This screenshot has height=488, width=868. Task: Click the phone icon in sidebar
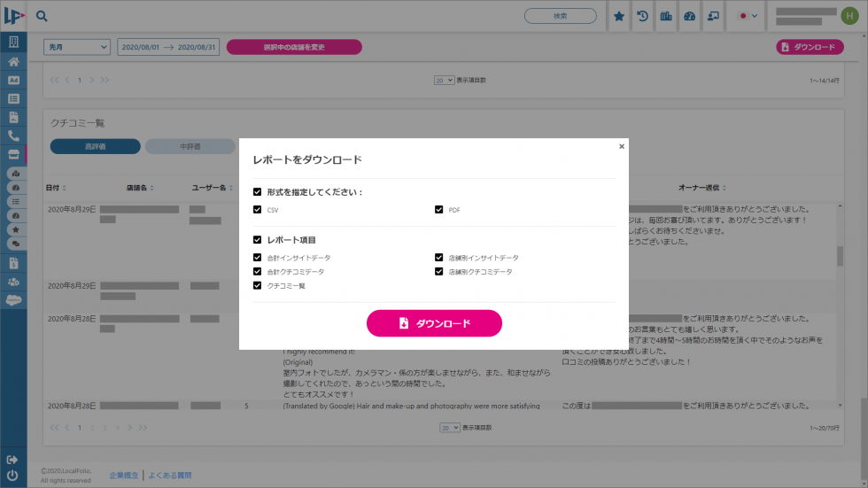point(13,136)
